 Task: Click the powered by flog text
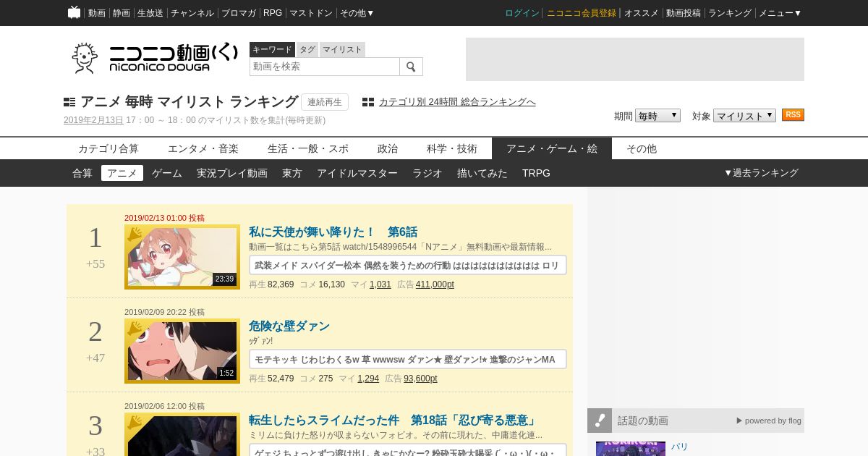[769, 421]
